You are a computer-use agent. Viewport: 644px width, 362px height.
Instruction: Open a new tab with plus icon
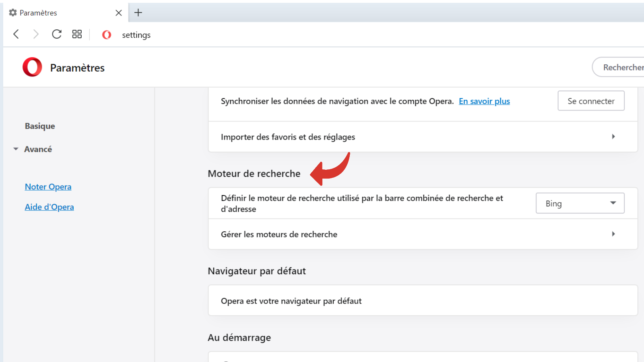[x=138, y=12]
